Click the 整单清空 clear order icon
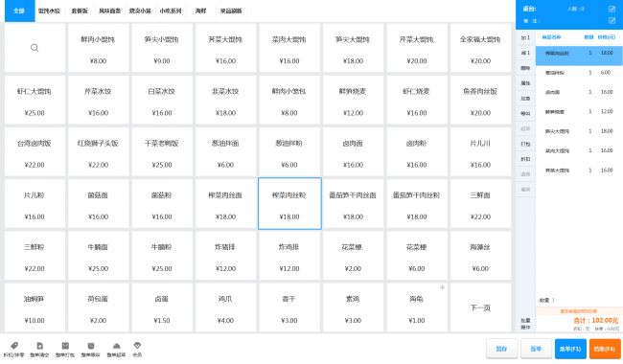 [39, 346]
